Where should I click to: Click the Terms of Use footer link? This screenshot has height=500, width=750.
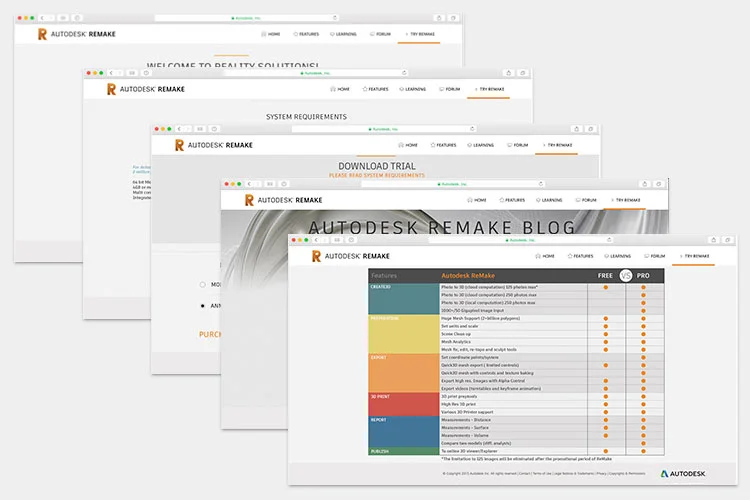(x=542, y=474)
